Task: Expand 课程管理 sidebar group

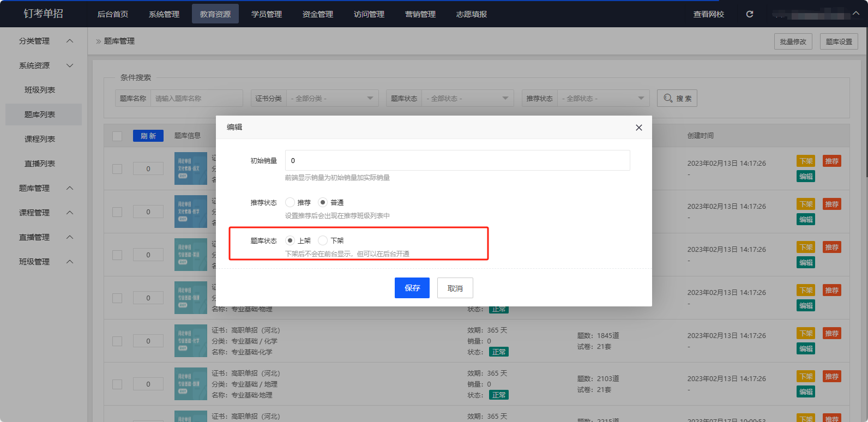Action: click(x=44, y=213)
